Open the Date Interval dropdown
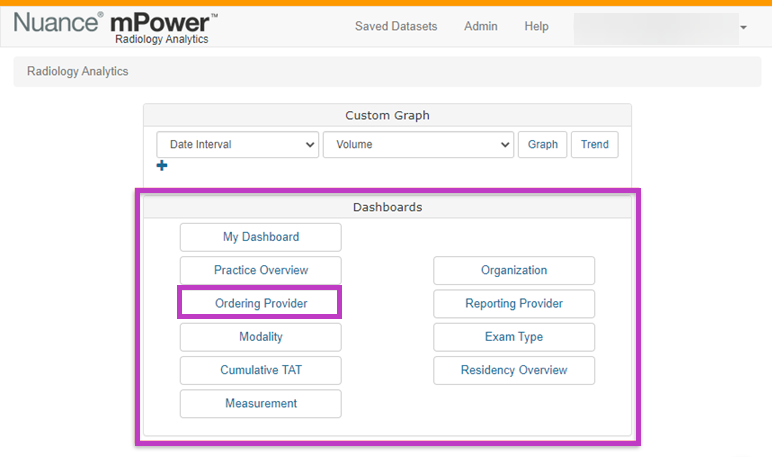772x457 pixels. [238, 144]
